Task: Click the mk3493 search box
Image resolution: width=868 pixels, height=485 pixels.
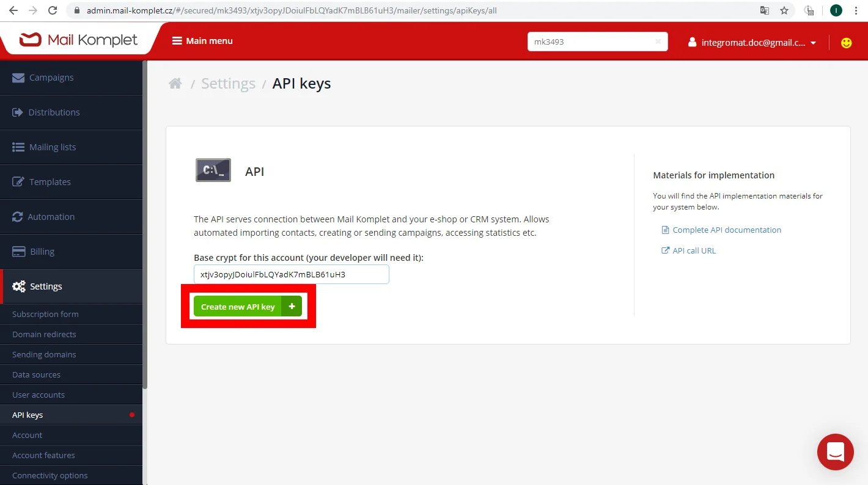Action: coord(597,42)
